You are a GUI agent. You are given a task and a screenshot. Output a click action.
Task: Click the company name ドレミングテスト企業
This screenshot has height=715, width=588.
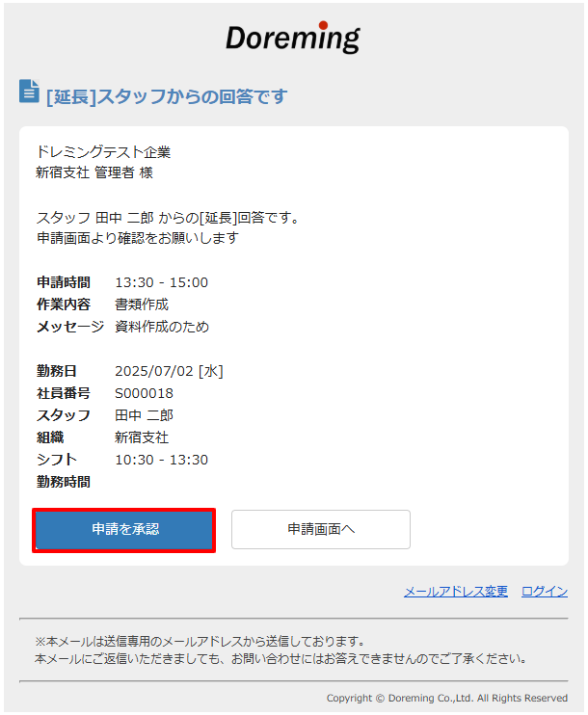103,152
